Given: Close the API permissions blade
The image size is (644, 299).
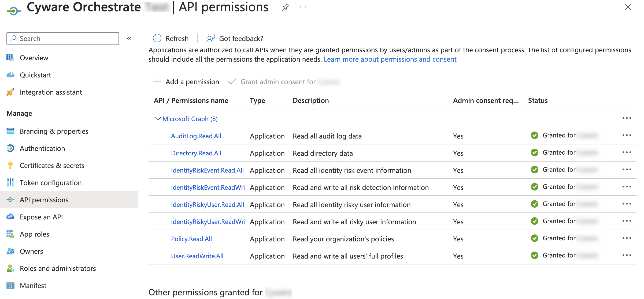Looking at the screenshot, I should point(628,7).
